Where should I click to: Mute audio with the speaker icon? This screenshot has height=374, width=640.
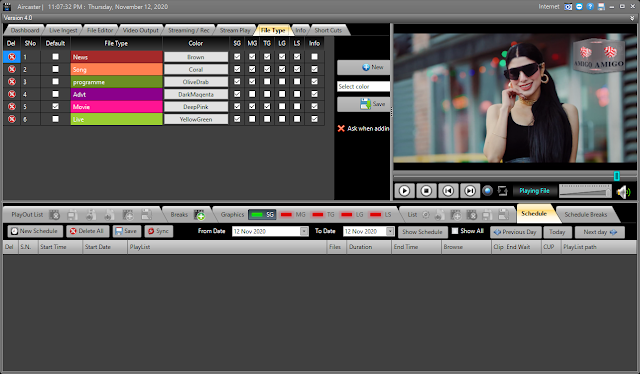[x=623, y=191]
